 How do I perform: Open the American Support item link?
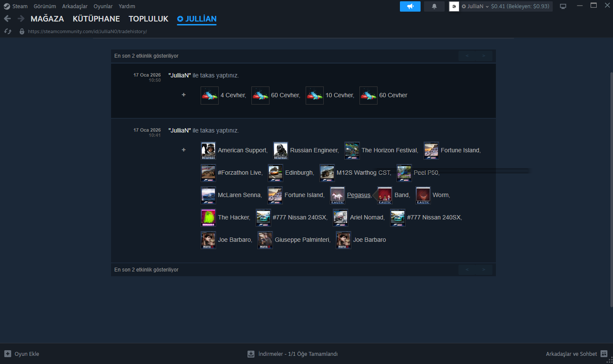coord(242,150)
